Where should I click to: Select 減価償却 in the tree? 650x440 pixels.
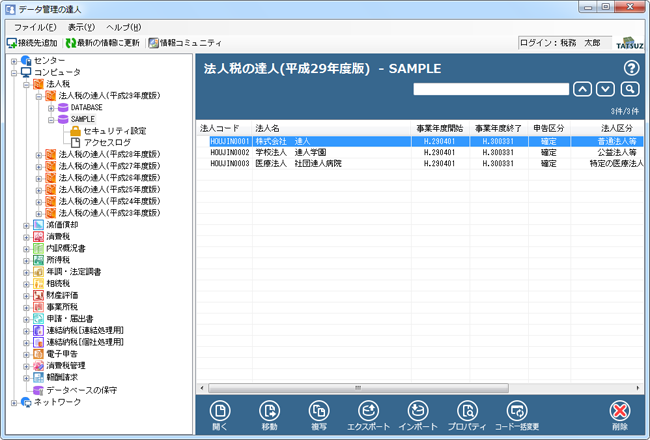(62, 225)
